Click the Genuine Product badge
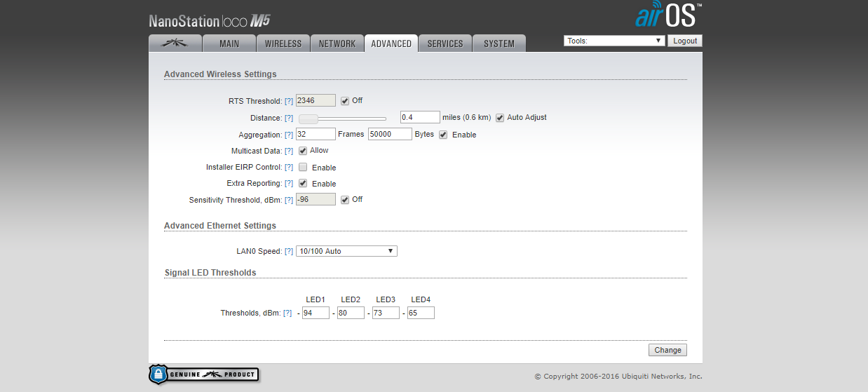This screenshot has width=868, height=392. 203,374
